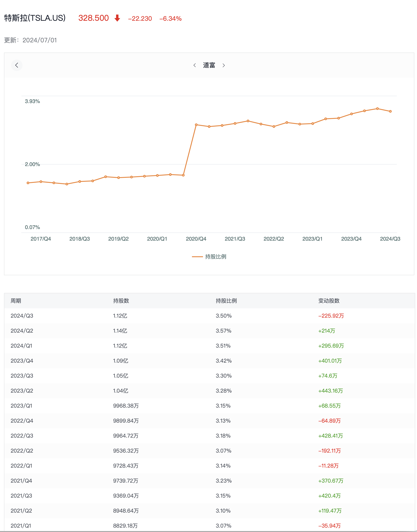Click the -192.11万 change value

[x=329, y=451]
